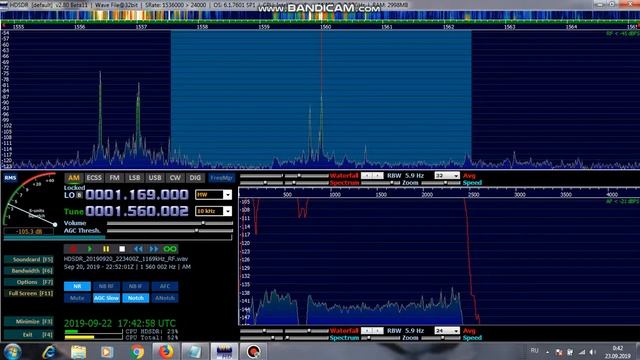640x360 pixels.
Task: Click the upper RBW stepper arrows
Action: point(372,176)
